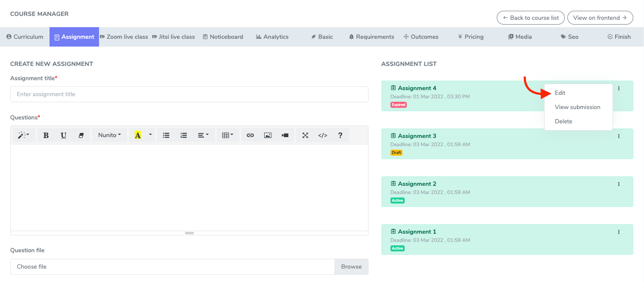Insert an unordered bullet list
This screenshot has width=644, height=282.
166,135
